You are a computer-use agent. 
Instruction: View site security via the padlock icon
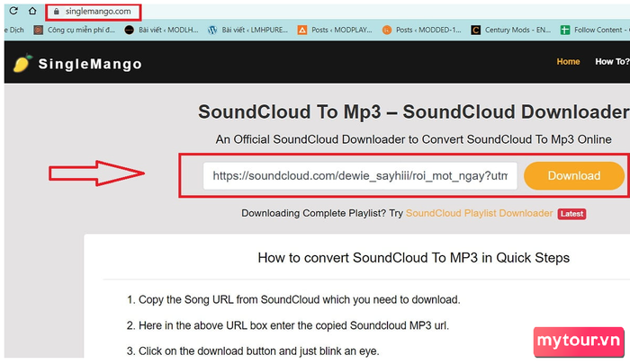[x=56, y=12]
